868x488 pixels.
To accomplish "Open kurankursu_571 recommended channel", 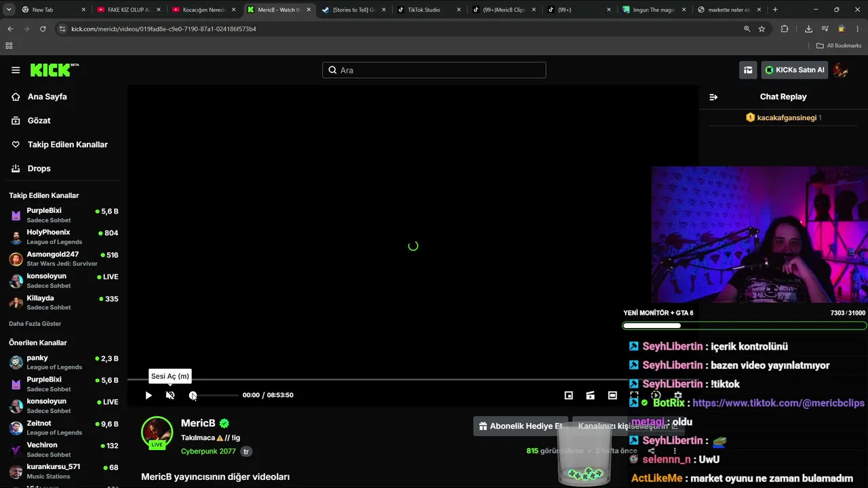I will coord(64,471).
